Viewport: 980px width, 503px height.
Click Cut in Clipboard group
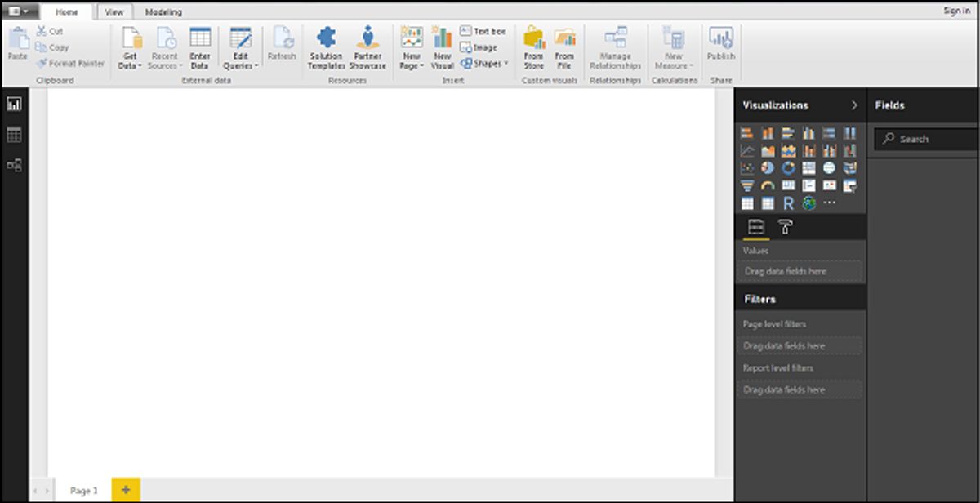pos(49,31)
